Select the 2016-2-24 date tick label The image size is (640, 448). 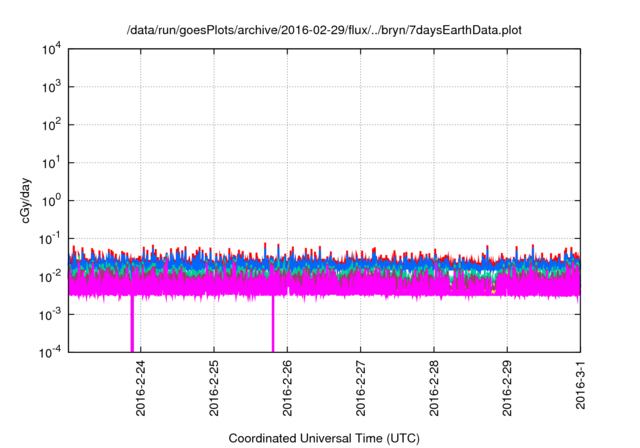[140, 388]
